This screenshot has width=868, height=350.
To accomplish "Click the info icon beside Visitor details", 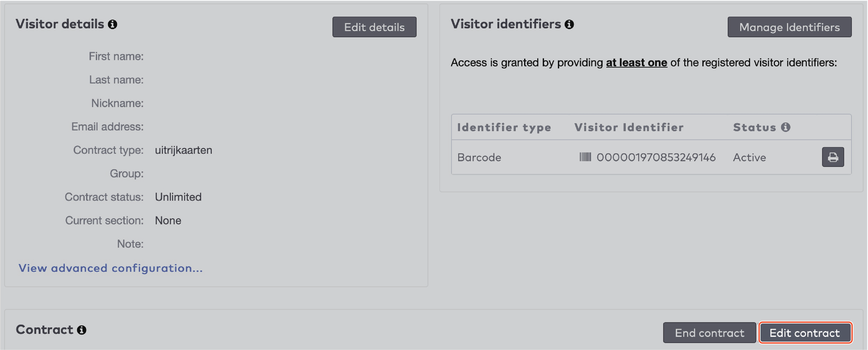I will coord(112,24).
